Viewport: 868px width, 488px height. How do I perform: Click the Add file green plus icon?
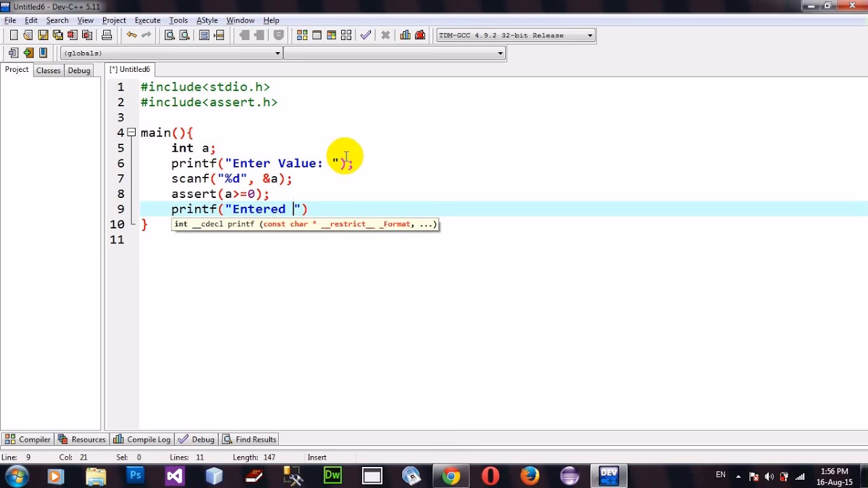(28, 53)
